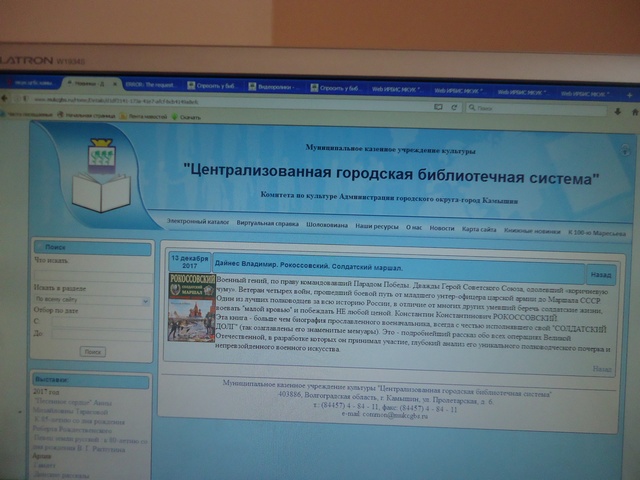The image size is (640, 480).
Task: Click the reload page icon
Action: (x=454, y=107)
